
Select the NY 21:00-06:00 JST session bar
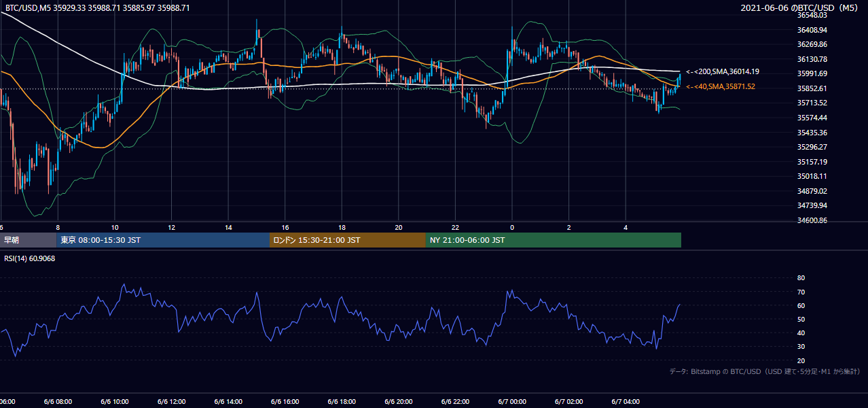click(x=554, y=240)
